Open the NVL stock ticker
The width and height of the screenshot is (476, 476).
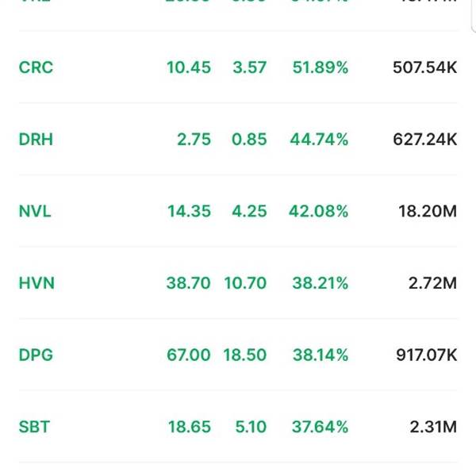pyautogui.click(x=35, y=211)
